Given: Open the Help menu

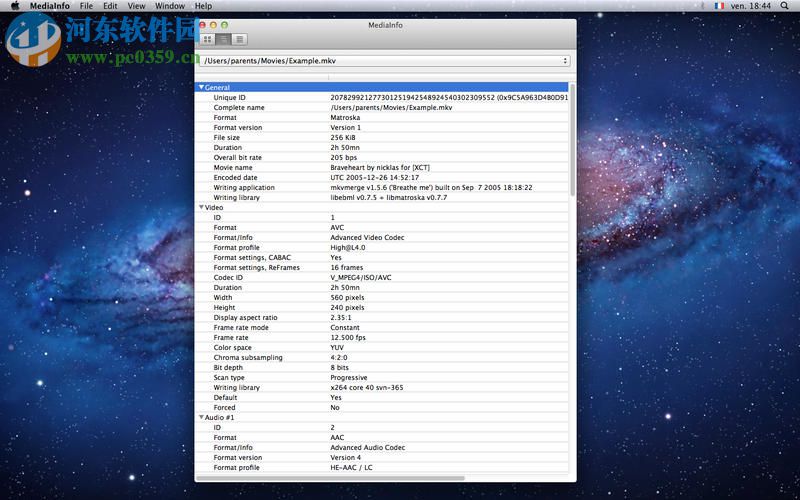Looking at the screenshot, I should 203,6.
